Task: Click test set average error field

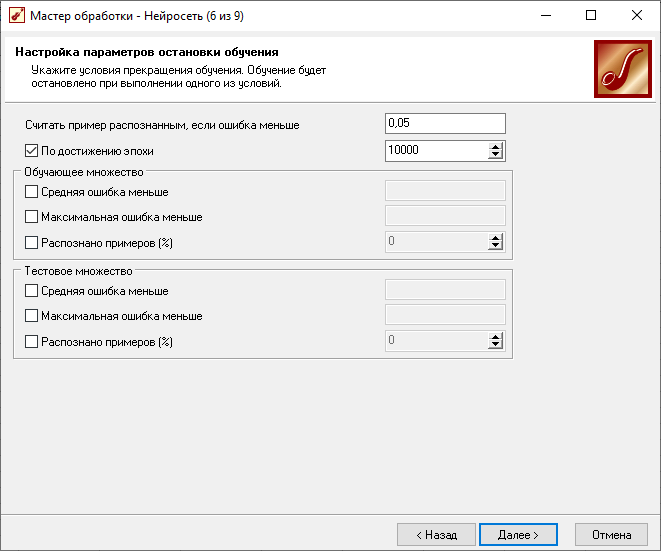Action: (445, 290)
